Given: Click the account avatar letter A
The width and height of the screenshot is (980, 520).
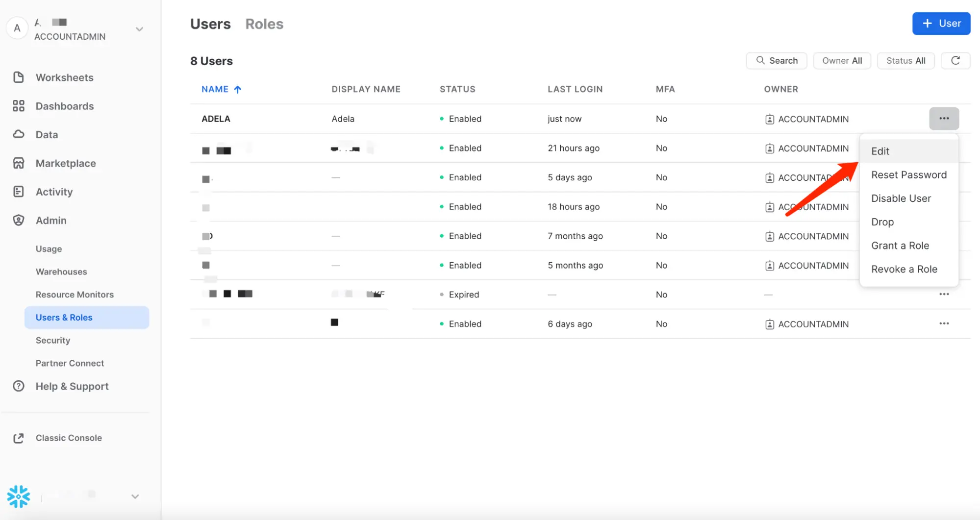Looking at the screenshot, I should (x=17, y=28).
